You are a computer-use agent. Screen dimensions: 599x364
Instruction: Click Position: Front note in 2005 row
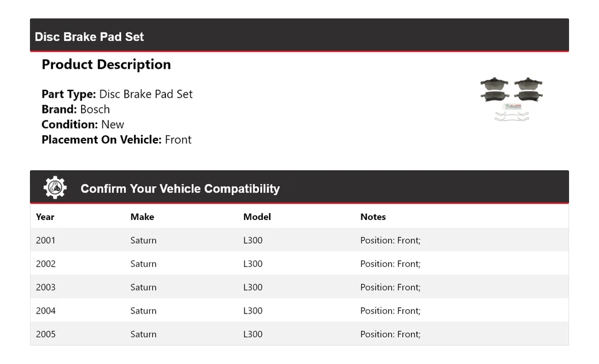(391, 334)
